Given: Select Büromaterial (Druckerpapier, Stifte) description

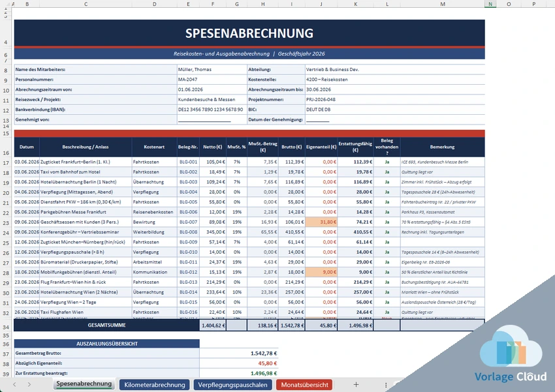Looking at the screenshot, I should [86, 262].
